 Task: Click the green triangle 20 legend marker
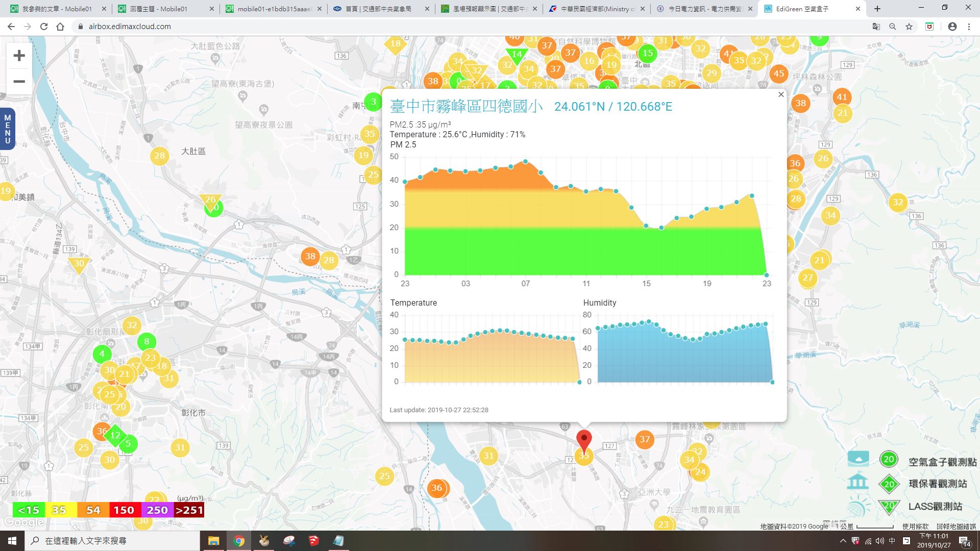(x=889, y=506)
